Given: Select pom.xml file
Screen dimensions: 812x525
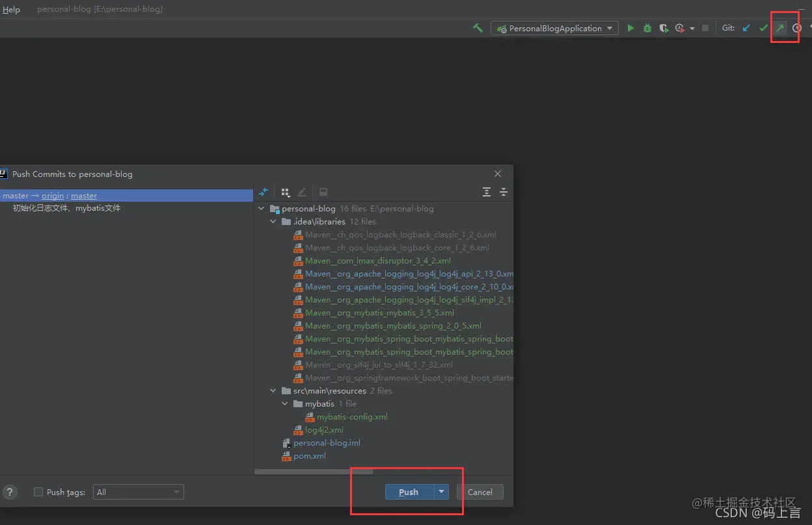Looking at the screenshot, I should (x=310, y=456).
